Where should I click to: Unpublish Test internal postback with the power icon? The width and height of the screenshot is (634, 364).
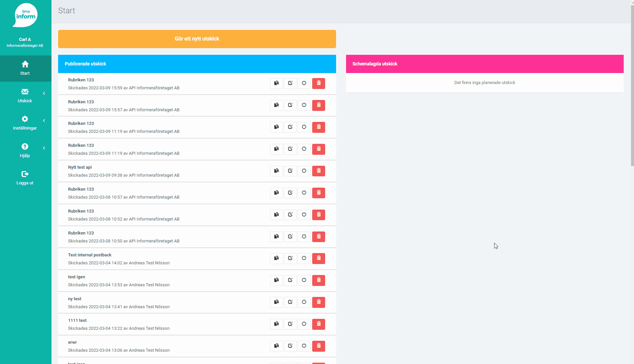[304, 258]
